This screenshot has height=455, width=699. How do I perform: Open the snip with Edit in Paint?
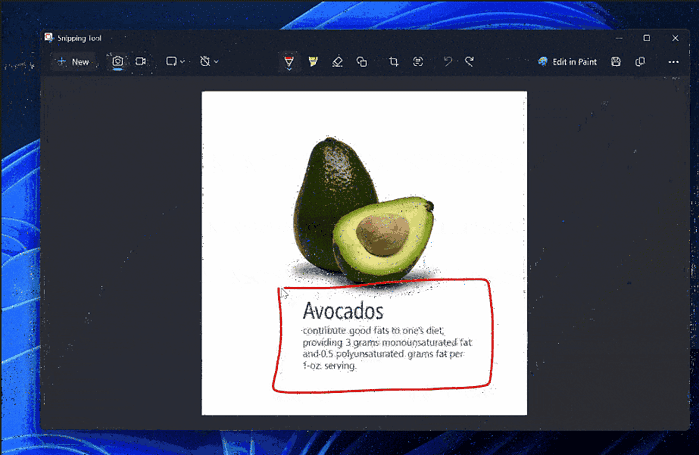point(567,62)
